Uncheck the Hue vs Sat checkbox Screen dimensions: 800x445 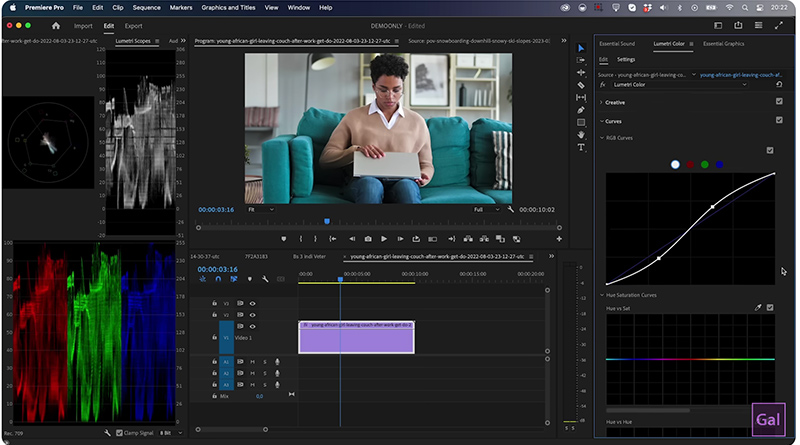[x=769, y=307]
